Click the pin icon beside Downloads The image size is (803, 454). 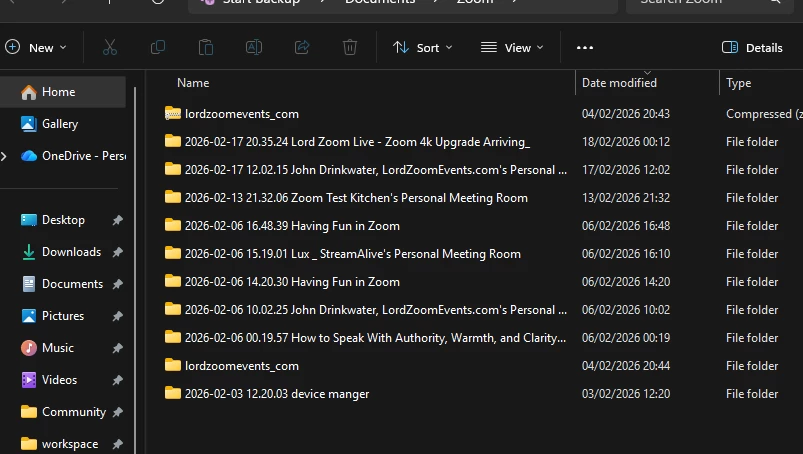pyautogui.click(x=118, y=252)
